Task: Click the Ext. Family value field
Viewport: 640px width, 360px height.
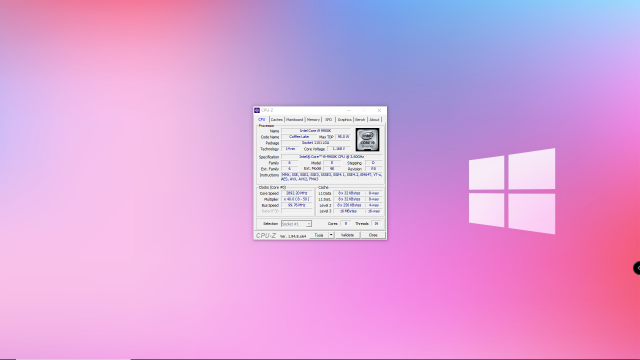Action: tap(289, 169)
